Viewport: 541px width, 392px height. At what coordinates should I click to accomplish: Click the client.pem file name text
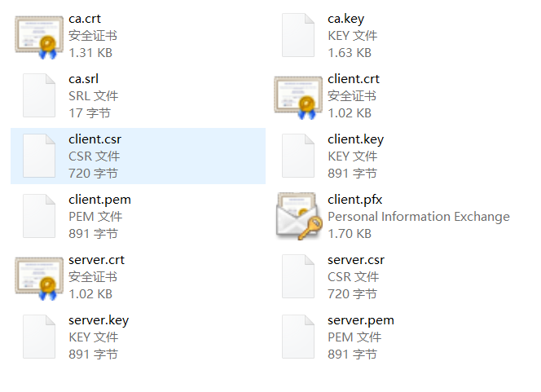pyautogui.click(x=99, y=200)
